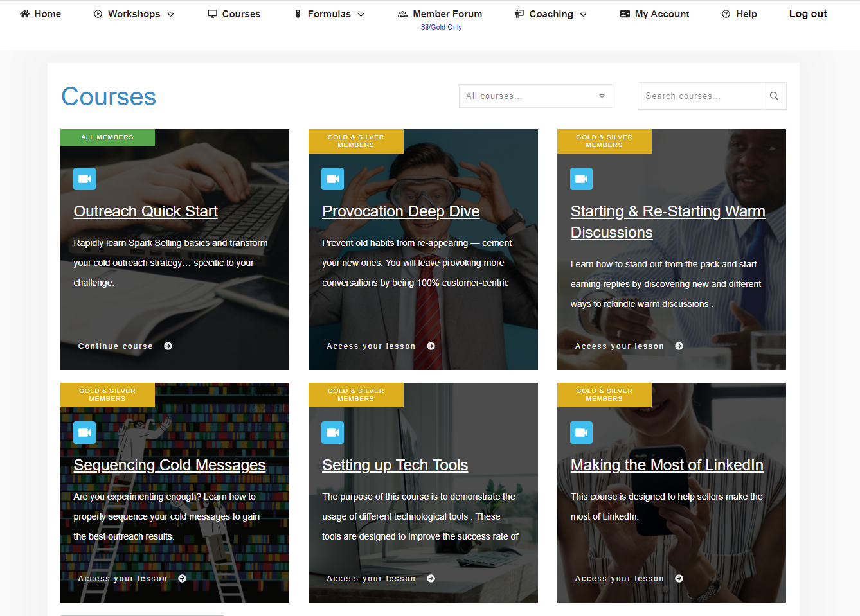Click the ALL MEMBERS green badge
Screen dimensions: 860x616
tap(107, 137)
